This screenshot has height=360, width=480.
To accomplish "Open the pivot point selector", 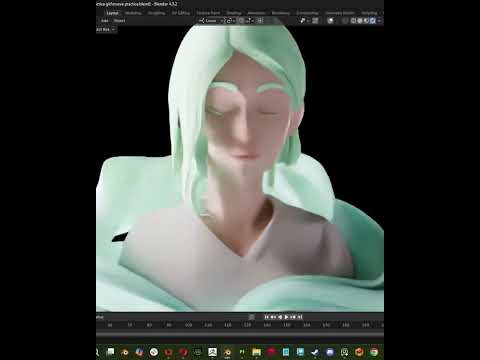I will 230,21.
